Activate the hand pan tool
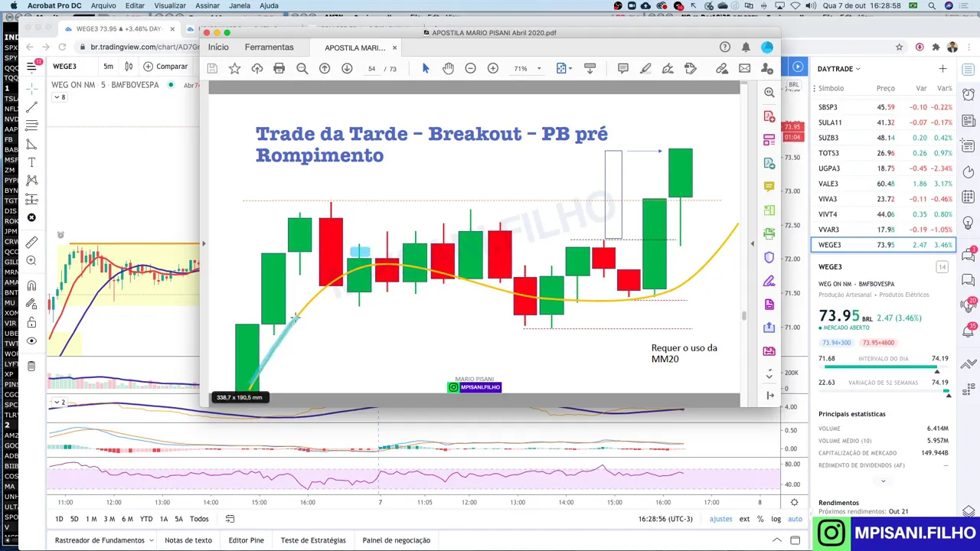 [448, 69]
